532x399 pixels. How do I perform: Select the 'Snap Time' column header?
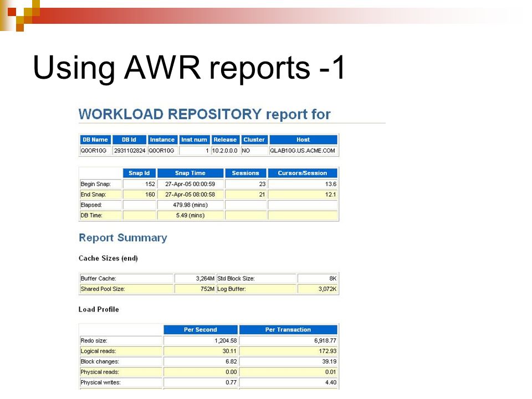pos(190,173)
